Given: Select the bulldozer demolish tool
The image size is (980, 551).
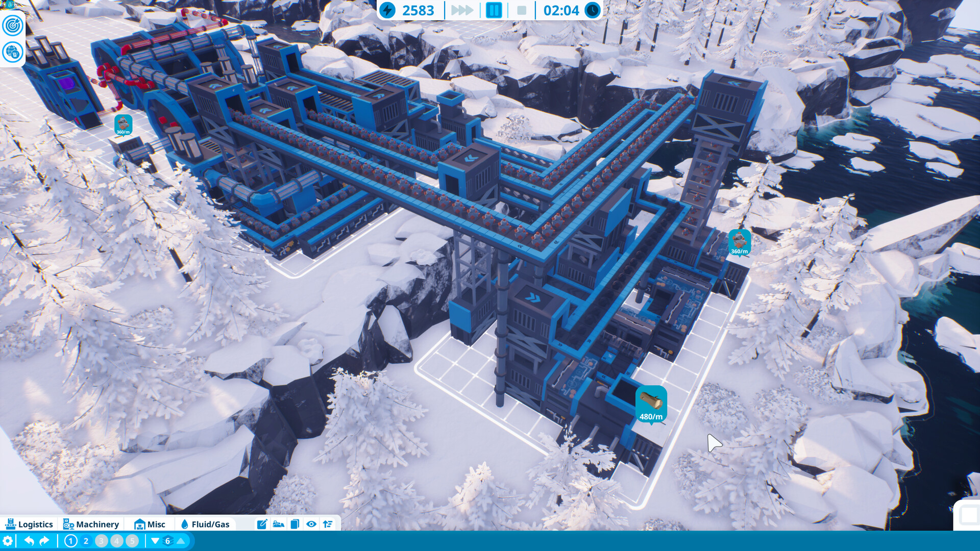Looking at the screenshot, I should (278, 524).
